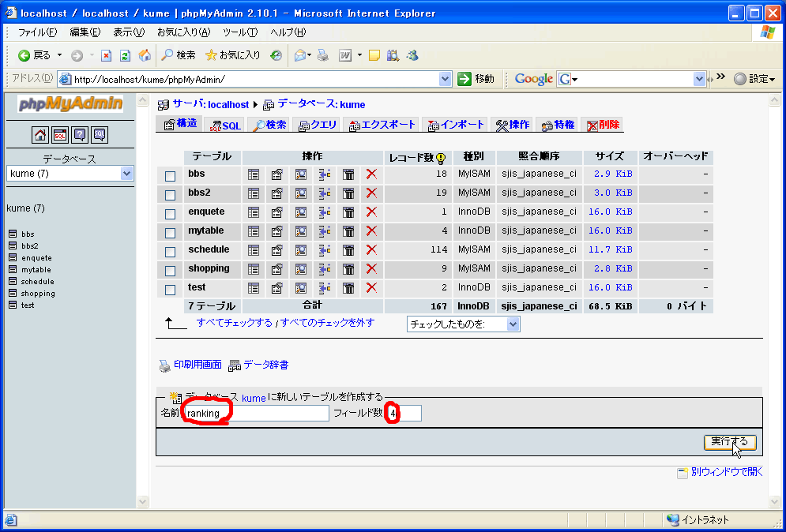Select the test table checkbox
The image size is (786, 532).
[x=170, y=289]
